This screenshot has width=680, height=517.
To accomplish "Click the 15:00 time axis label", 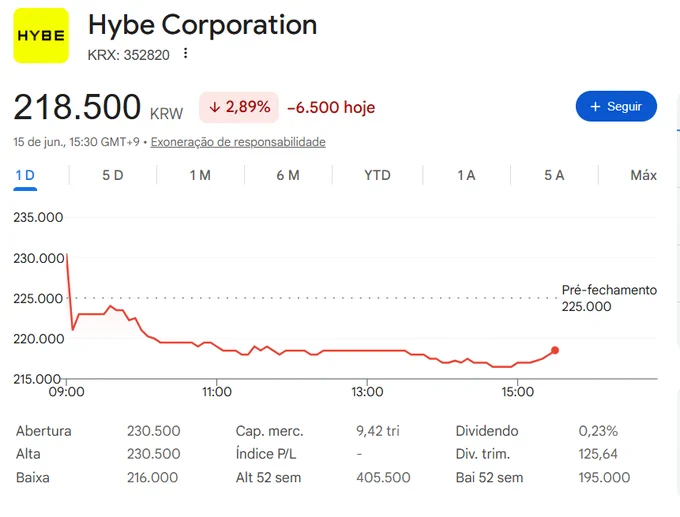I will (x=517, y=392).
